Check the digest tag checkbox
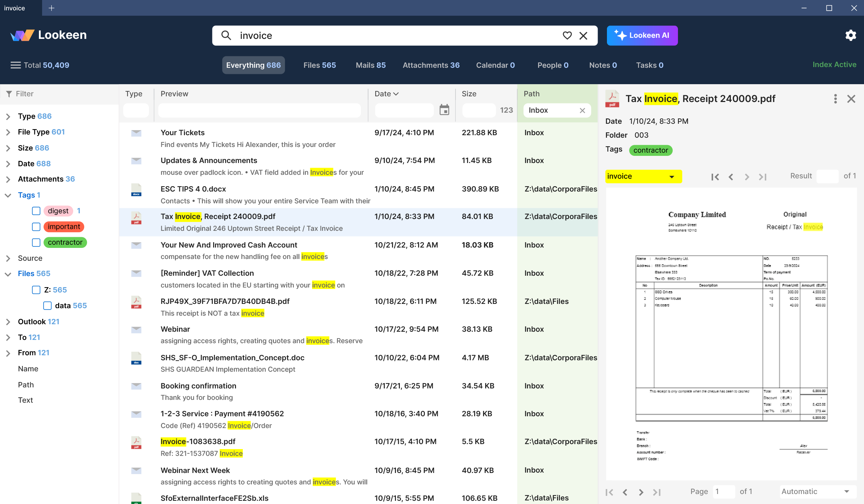 36,211
